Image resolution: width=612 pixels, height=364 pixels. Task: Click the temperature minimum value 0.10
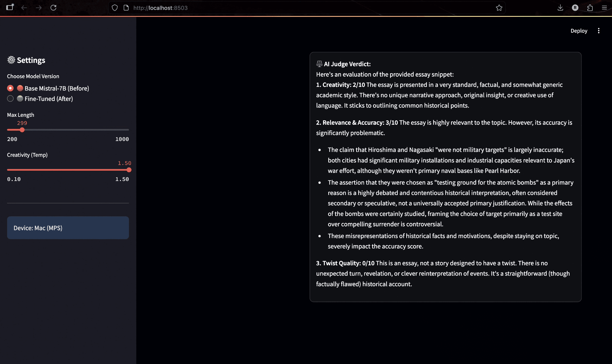point(14,179)
